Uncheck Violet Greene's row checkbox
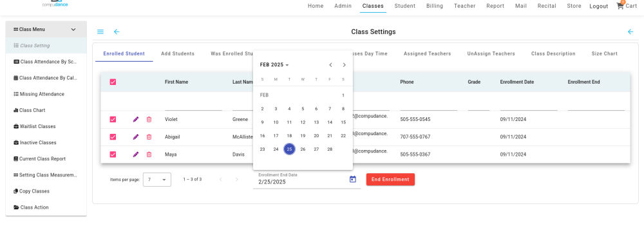This screenshot has height=235, width=644. point(113,119)
